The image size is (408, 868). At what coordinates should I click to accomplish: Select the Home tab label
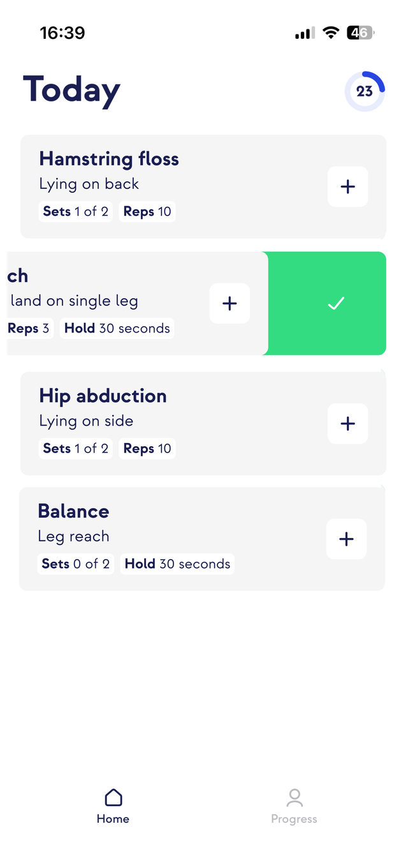point(113,819)
